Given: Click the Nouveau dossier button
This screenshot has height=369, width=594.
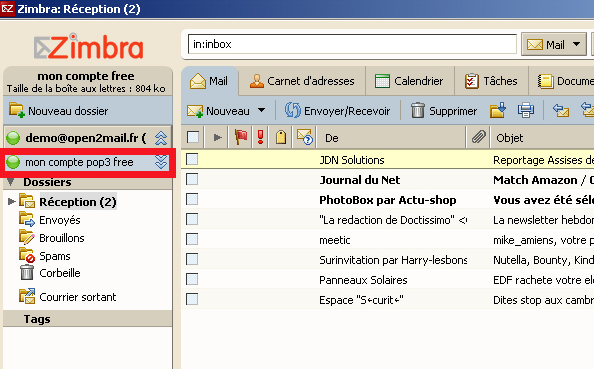Looking at the screenshot, I should pos(59,111).
